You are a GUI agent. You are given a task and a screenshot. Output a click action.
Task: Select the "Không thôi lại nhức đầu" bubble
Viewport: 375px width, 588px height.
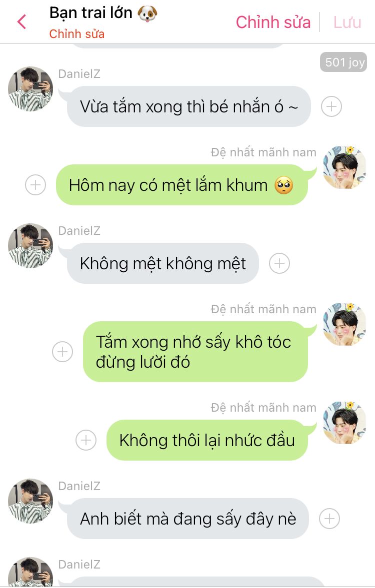[207, 440]
